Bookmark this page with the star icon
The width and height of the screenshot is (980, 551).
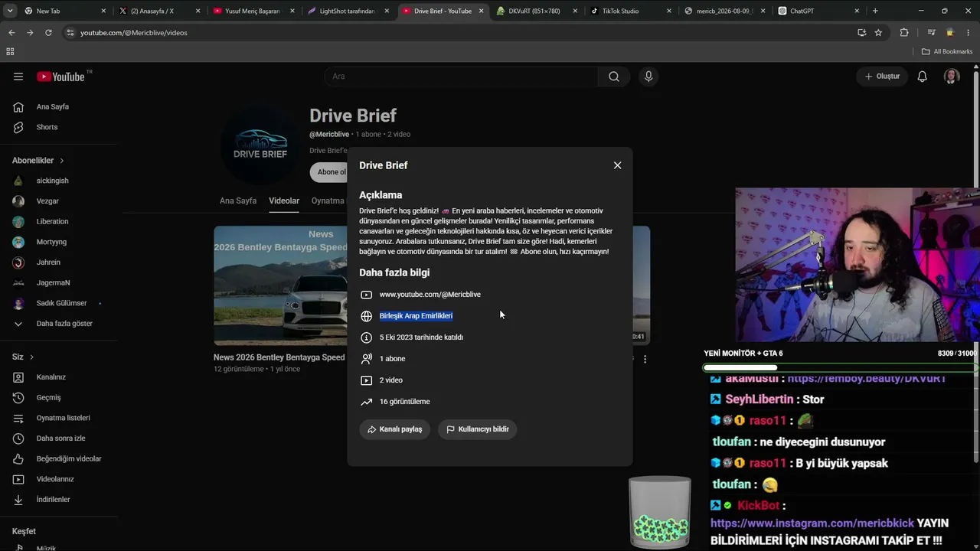click(x=878, y=33)
